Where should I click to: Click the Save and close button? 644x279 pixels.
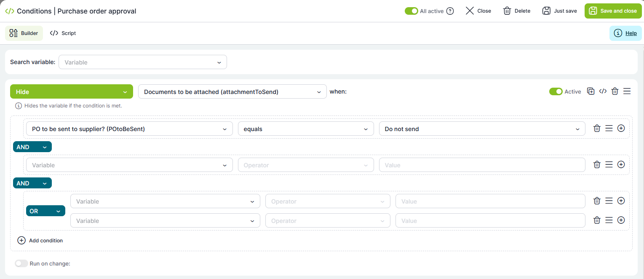pos(613,11)
